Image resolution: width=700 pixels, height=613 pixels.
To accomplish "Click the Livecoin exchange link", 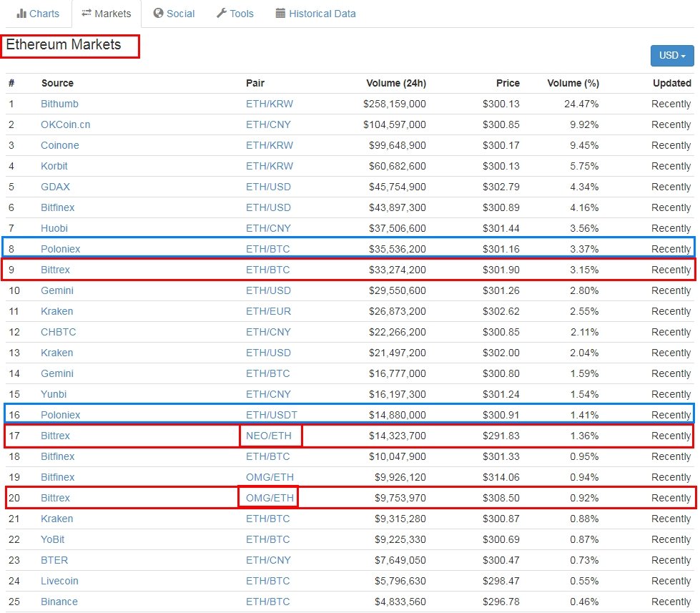I will pos(59,581).
